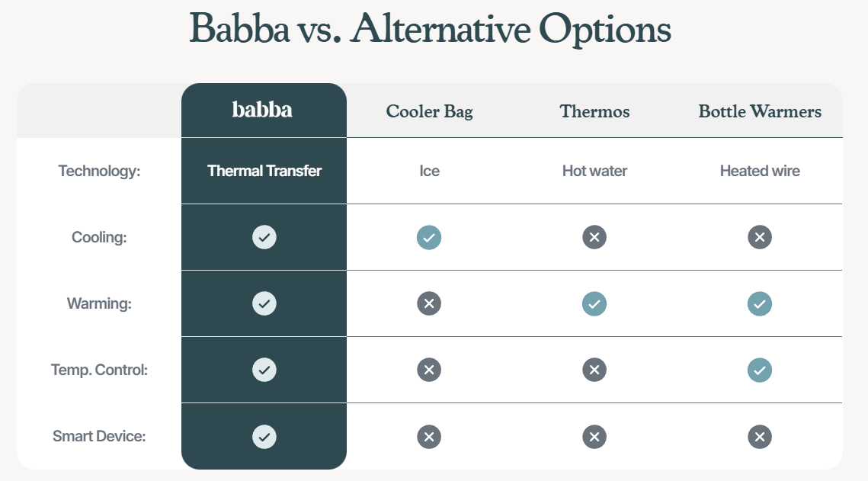Select the babba column header
Viewport: 868px width, 481px height.
coord(262,110)
